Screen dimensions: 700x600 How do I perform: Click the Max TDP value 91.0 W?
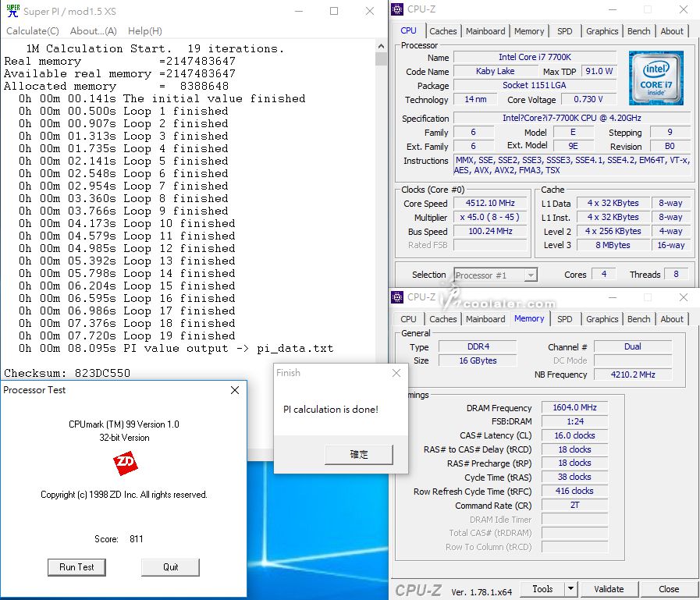pos(599,71)
